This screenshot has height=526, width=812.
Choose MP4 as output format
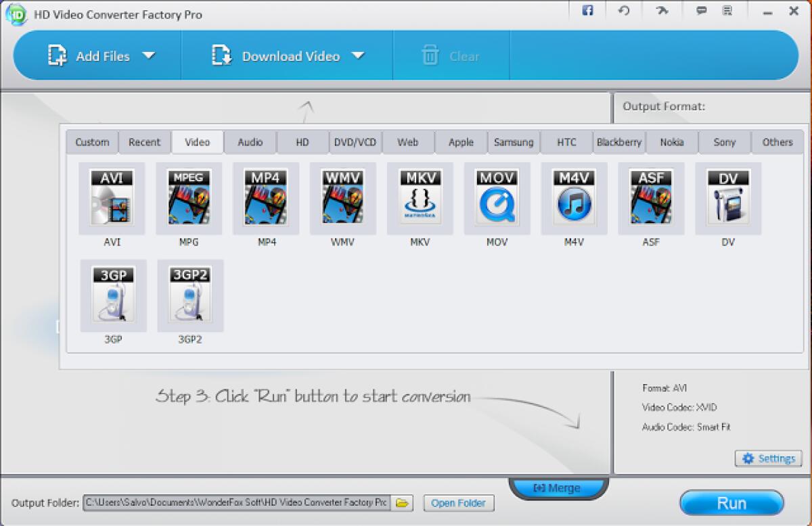click(266, 198)
